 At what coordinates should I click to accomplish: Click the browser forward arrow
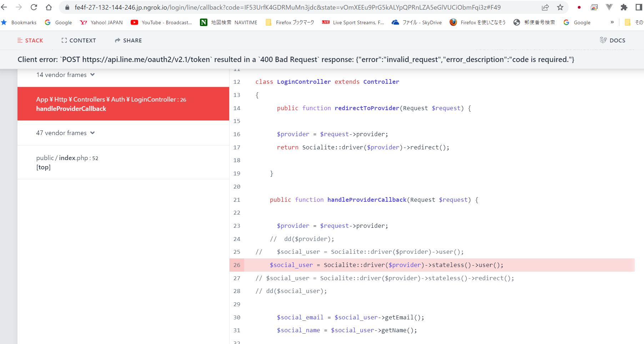(19, 7)
